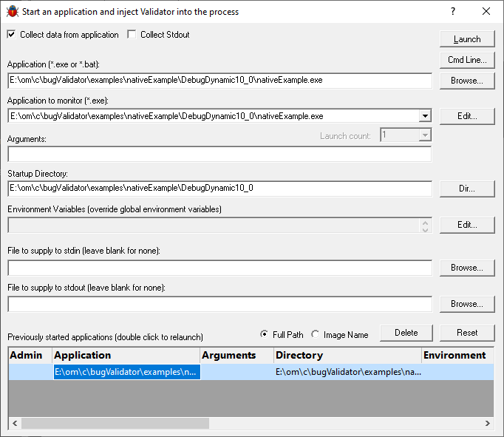Choose startup directory with Dir... button
Viewport: 504px width, 437px height.
click(x=467, y=189)
